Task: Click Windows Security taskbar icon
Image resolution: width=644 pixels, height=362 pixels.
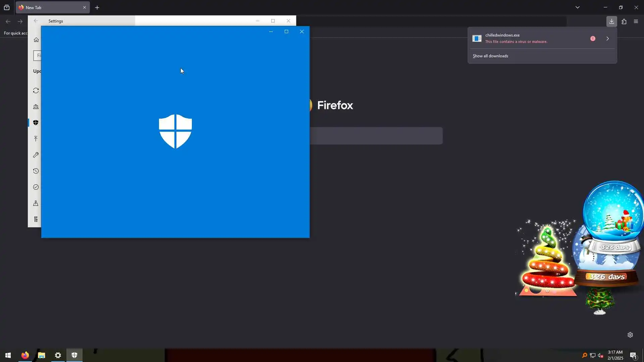Action: pos(74,355)
